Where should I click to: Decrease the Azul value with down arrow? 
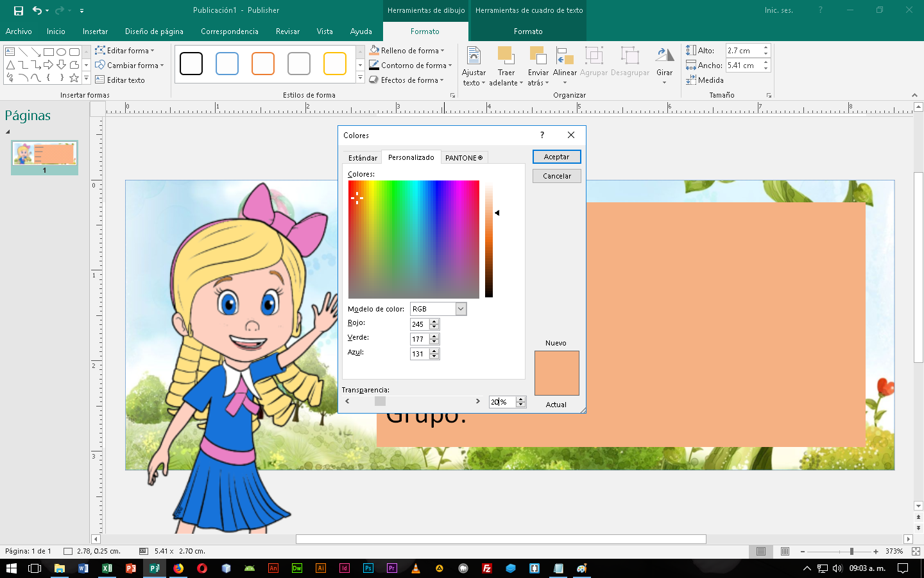coord(434,356)
